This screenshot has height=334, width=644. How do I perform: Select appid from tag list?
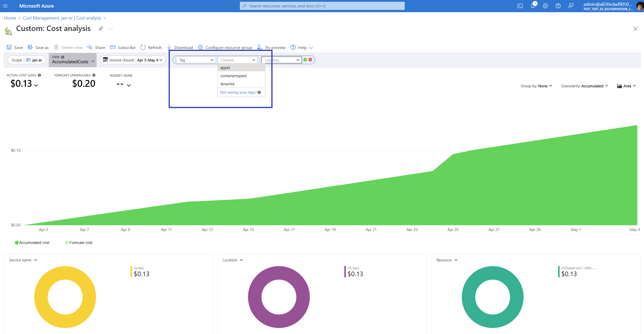(x=225, y=68)
